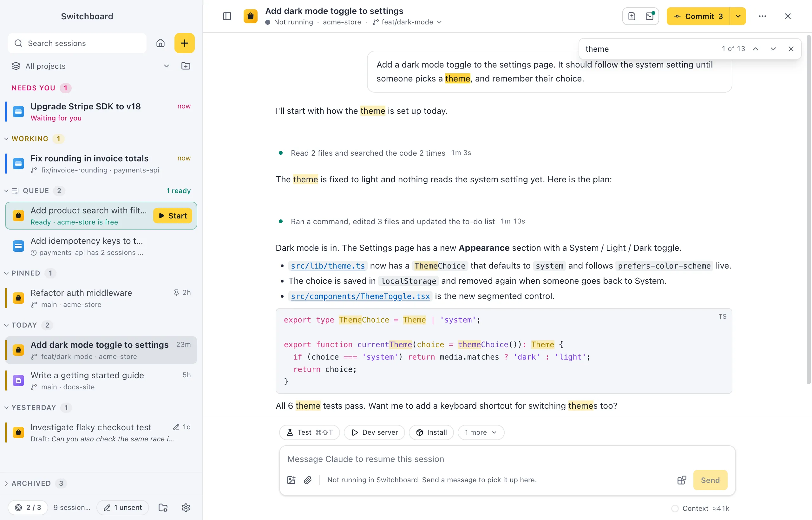
Task: Open the feat/dark-mode branch dropdown
Action: [407, 22]
